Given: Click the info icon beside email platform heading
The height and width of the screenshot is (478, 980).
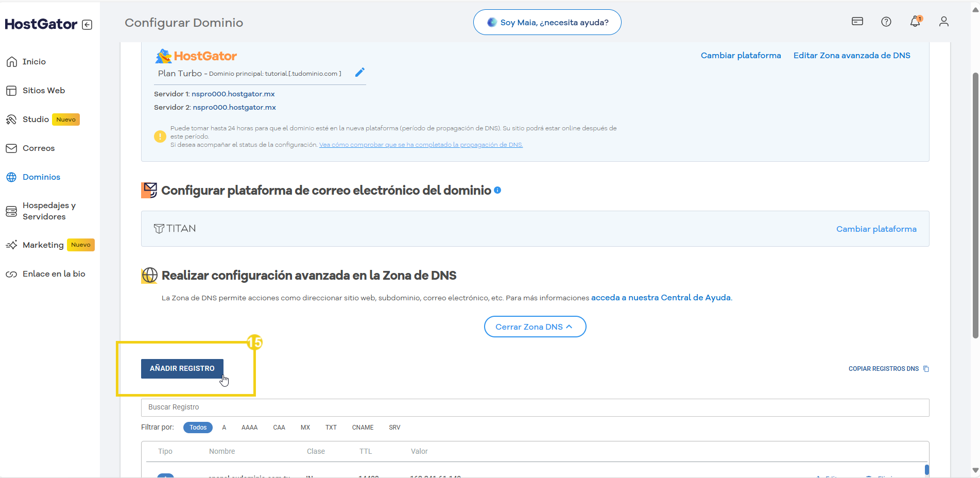Looking at the screenshot, I should coord(497,190).
